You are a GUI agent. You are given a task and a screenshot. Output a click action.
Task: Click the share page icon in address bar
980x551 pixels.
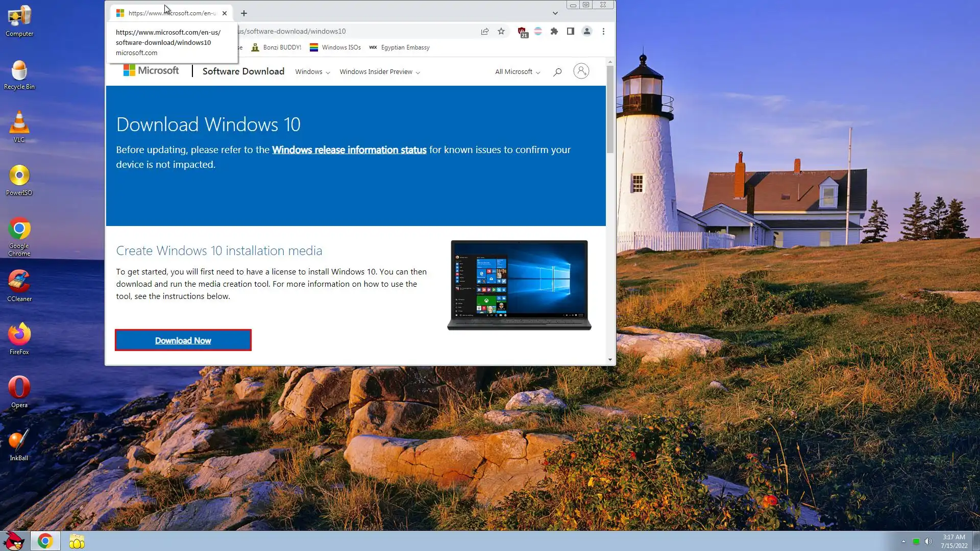coord(485,31)
